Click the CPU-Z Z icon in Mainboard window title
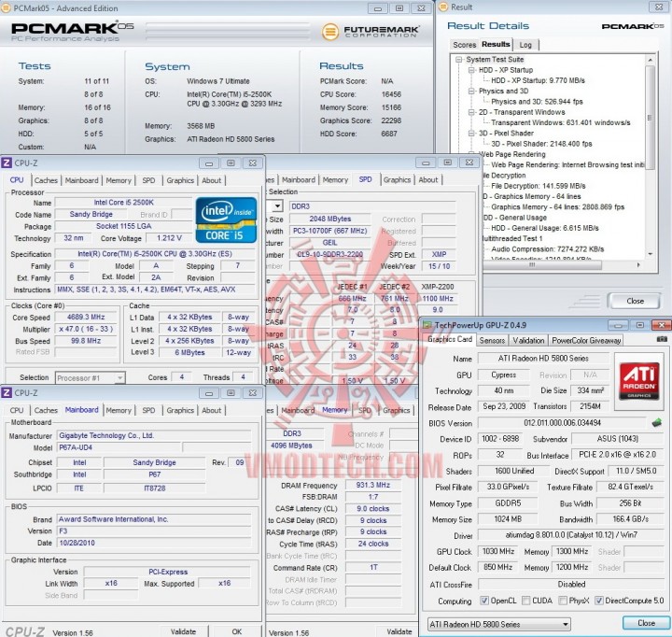 click(7, 392)
